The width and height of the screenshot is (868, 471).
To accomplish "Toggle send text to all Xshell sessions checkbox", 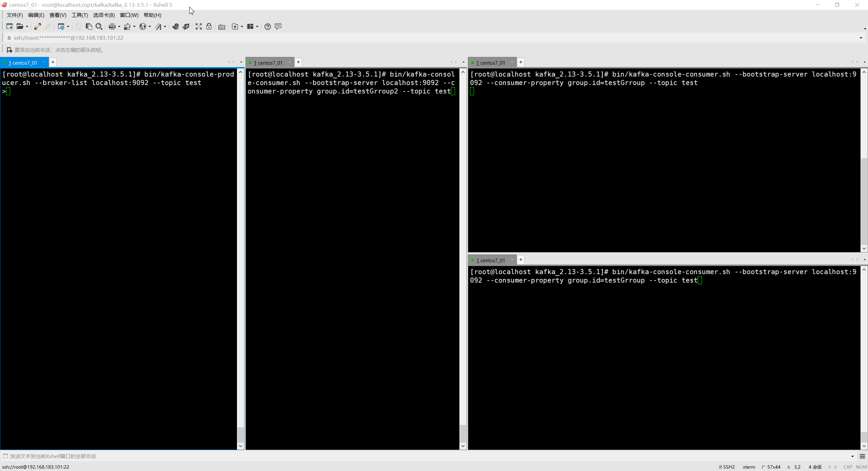I will pyautogui.click(x=5, y=456).
